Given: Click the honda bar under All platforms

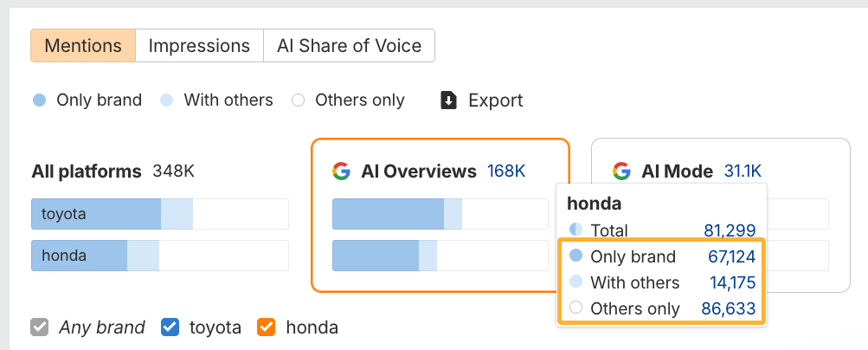Looking at the screenshot, I should [x=95, y=256].
